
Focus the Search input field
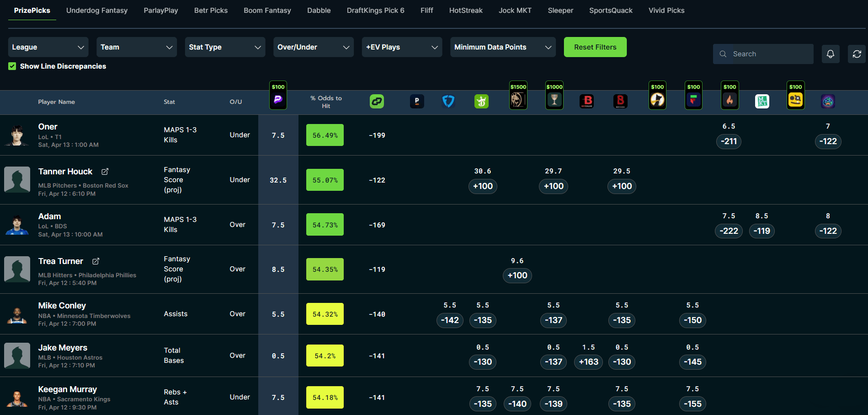click(763, 54)
